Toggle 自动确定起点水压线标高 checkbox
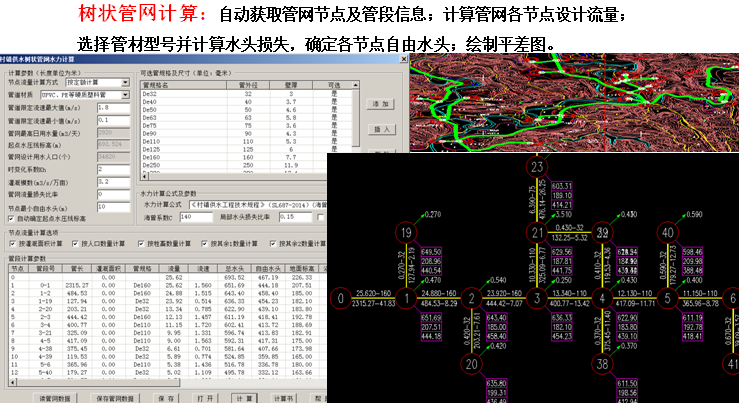739x403 pixels. coord(8,217)
